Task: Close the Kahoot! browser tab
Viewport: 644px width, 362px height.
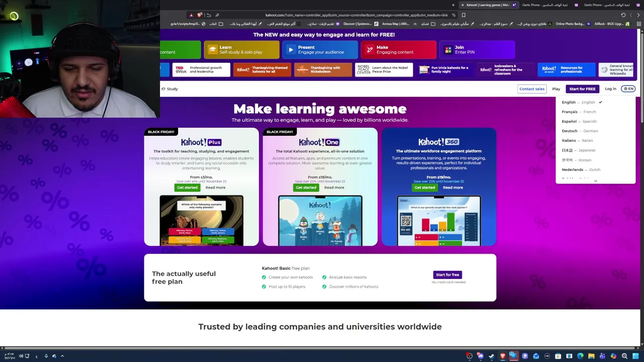Action: [462, 5]
